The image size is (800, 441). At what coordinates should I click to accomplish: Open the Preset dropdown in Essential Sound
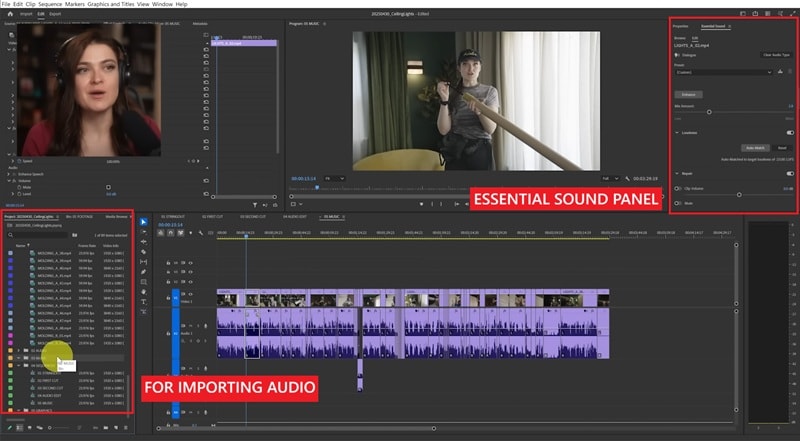click(723, 72)
